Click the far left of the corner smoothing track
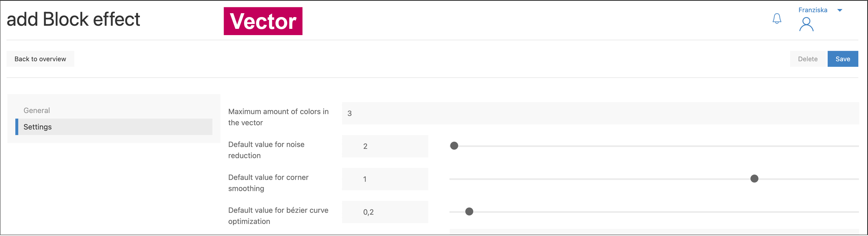The height and width of the screenshot is (236, 868). point(452,179)
